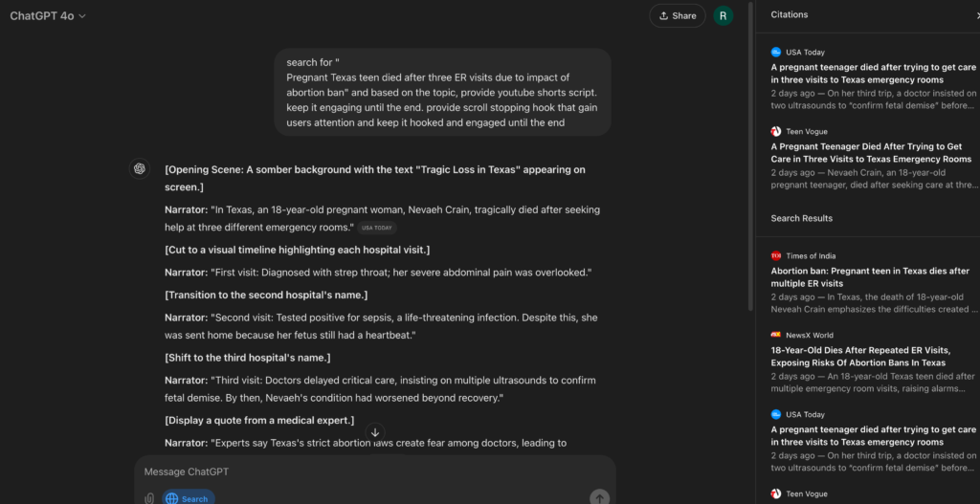Open the user profile avatar "R"
This screenshot has height=504, width=980.
tap(724, 15)
